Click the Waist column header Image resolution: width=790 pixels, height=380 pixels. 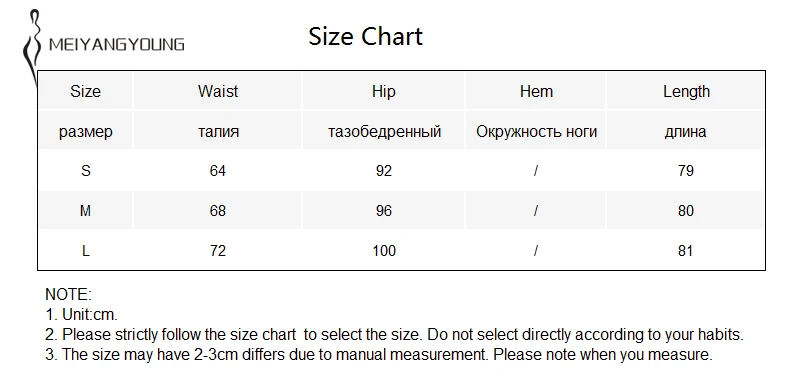(218, 91)
